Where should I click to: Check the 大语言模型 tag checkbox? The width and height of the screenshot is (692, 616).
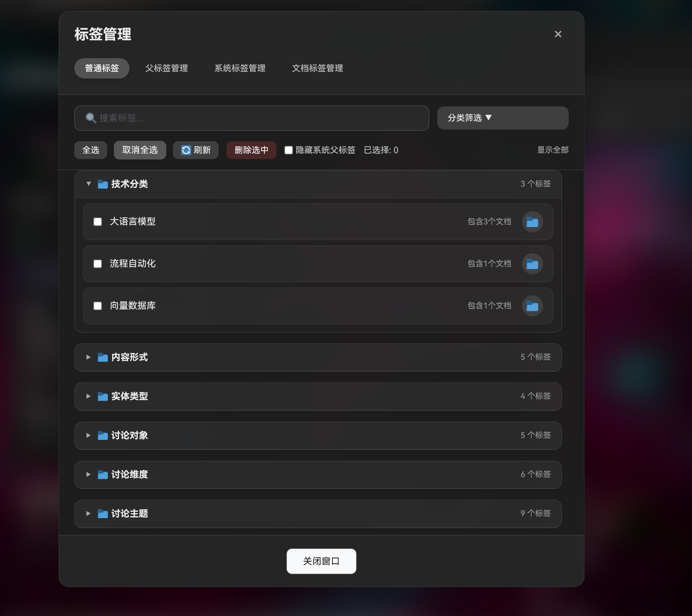(x=98, y=222)
